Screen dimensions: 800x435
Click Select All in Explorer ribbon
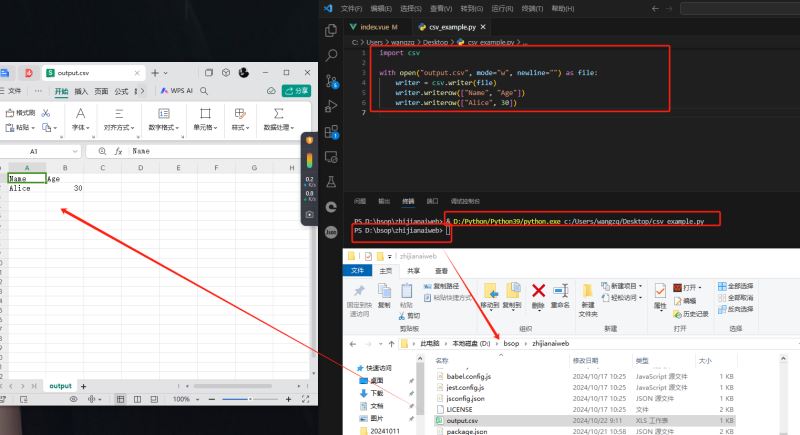coord(735,286)
